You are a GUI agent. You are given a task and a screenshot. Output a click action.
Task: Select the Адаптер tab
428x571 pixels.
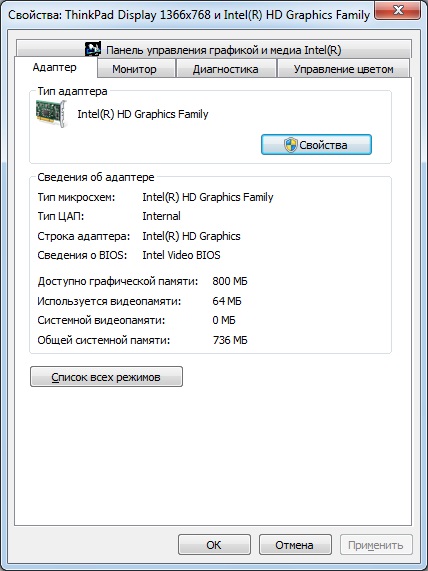tap(55, 67)
